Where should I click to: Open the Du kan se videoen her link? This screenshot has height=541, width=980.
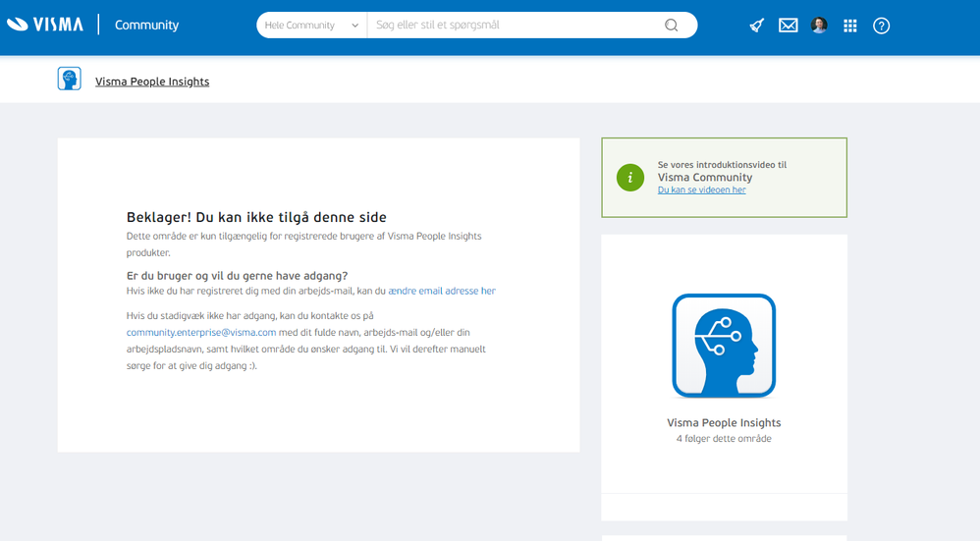point(701,189)
